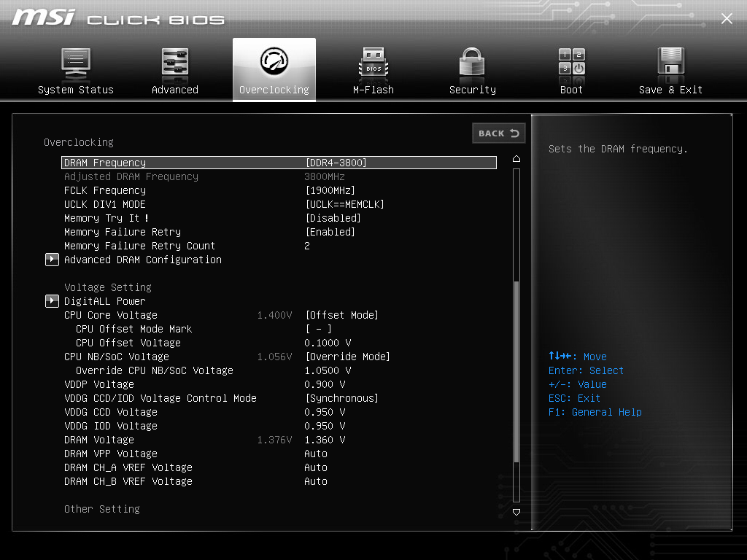This screenshot has width=747, height=560.
Task: Toggle Memory Failure Retry Enabled value
Action: click(x=330, y=232)
